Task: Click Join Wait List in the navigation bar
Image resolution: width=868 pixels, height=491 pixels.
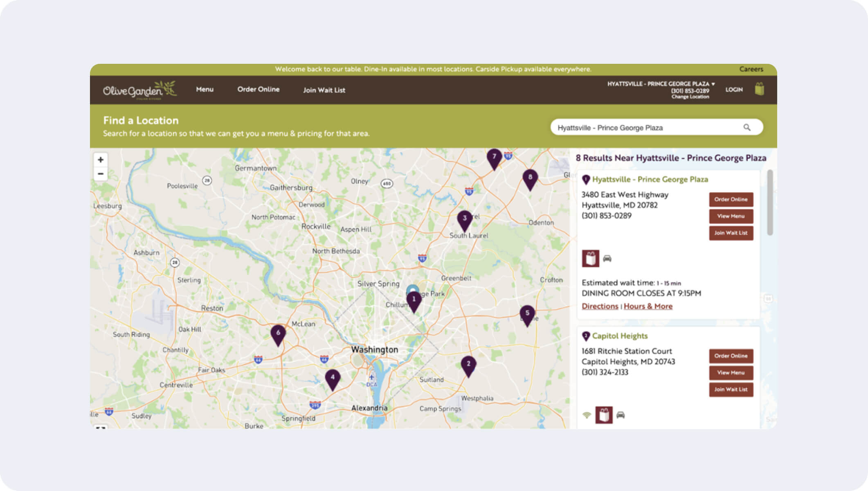Action: [324, 90]
